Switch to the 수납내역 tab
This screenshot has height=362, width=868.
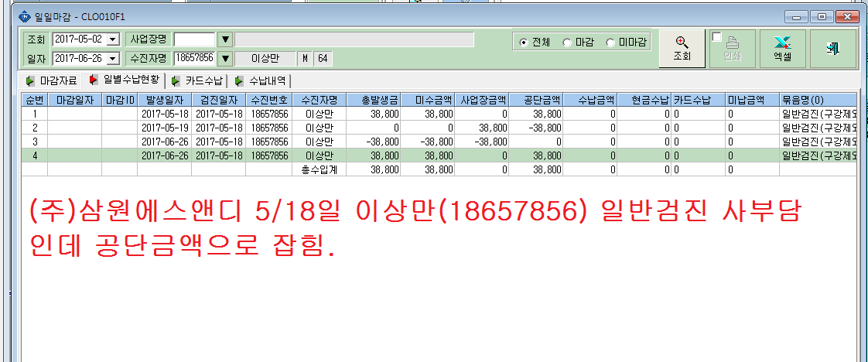(x=261, y=81)
